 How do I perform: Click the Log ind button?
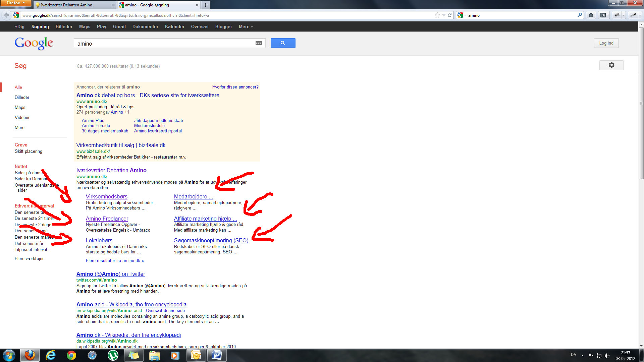(x=606, y=43)
